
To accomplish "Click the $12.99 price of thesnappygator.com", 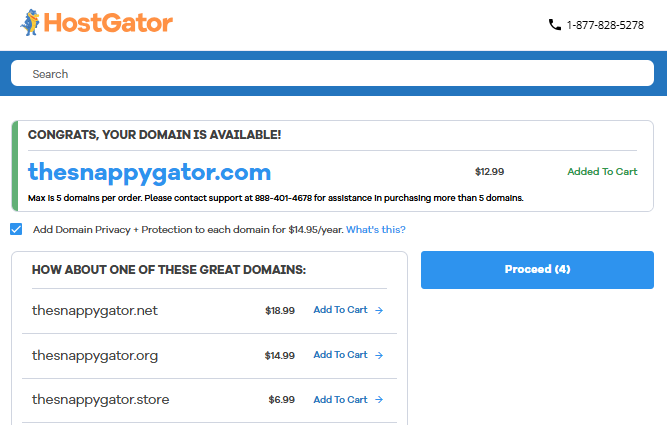I will click(489, 172).
